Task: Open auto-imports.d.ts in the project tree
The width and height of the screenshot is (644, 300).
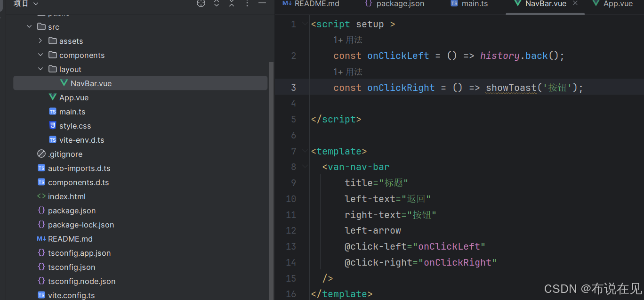Action: [79, 168]
